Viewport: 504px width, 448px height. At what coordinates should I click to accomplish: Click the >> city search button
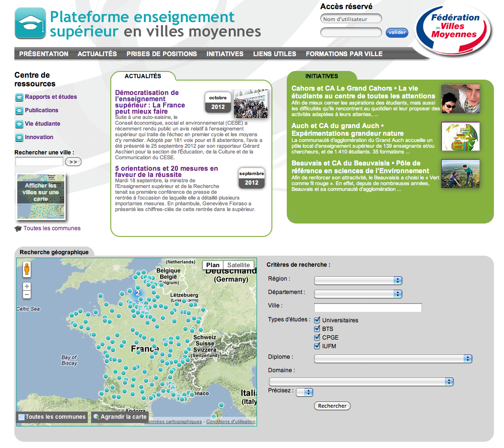coord(73,162)
